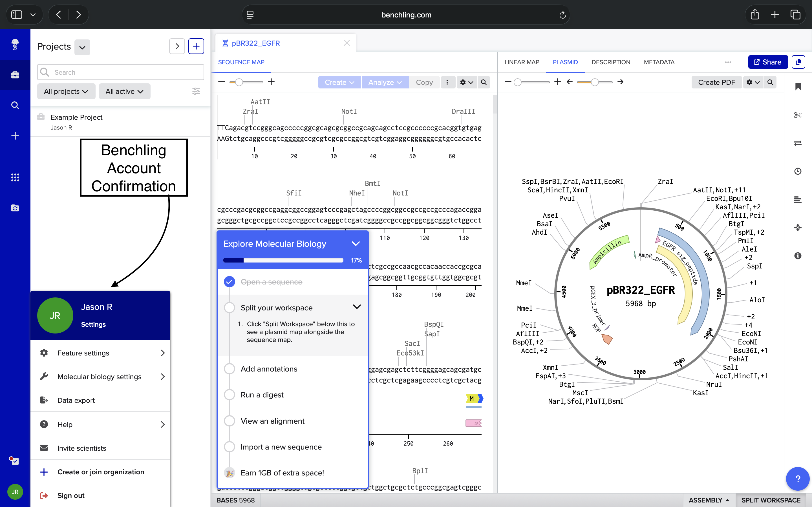The image size is (812, 507).
Task: Open history clock icon in right sidebar
Action: (798, 171)
